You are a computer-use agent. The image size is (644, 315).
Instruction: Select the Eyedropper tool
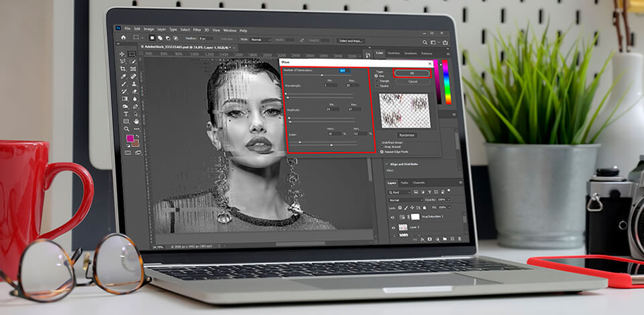123,76
